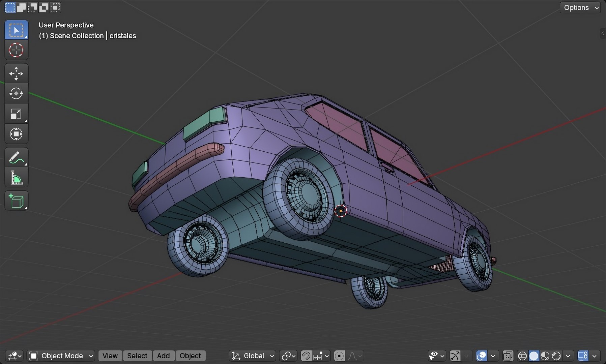This screenshot has width=606, height=364.
Task: Set selection mode to Invert
Action: point(44,7)
